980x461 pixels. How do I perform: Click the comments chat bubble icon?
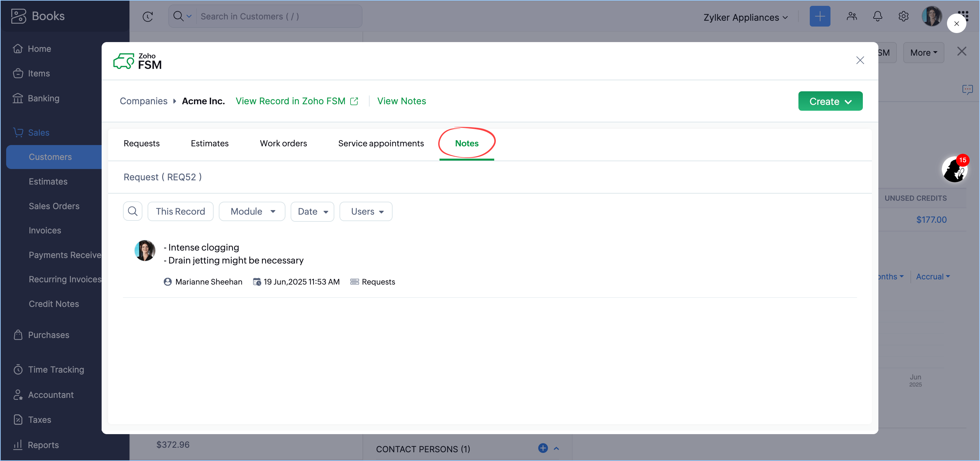(x=967, y=89)
